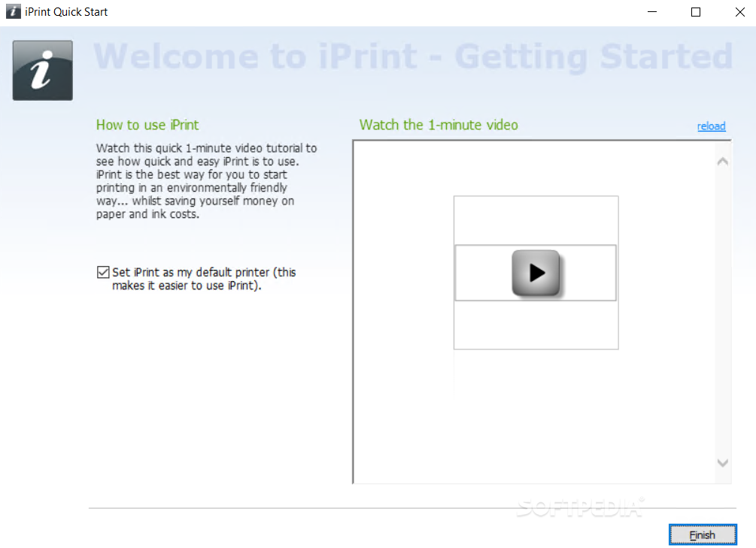Click the 'How to use iPrint' heading
The width and height of the screenshot is (756, 548).
pyautogui.click(x=147, y=125)
